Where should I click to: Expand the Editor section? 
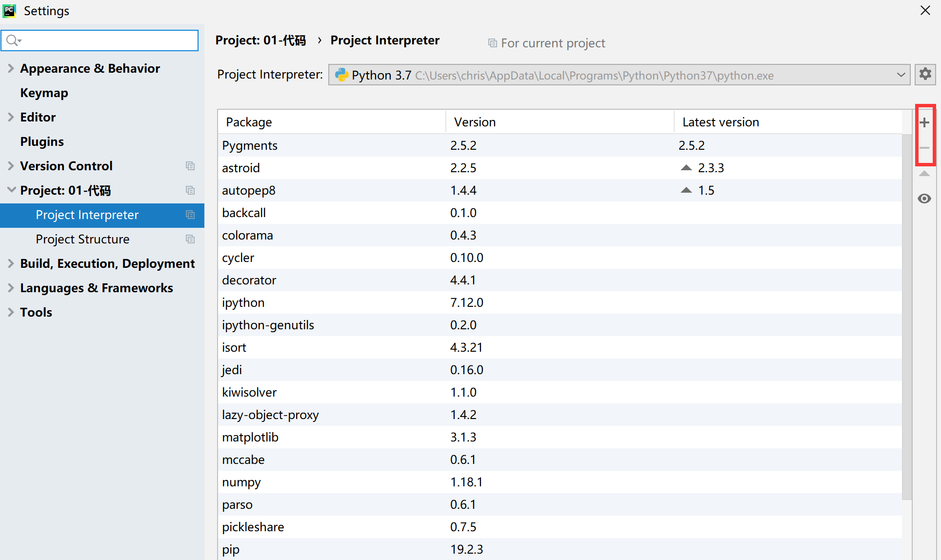click(x=11, y=117)
